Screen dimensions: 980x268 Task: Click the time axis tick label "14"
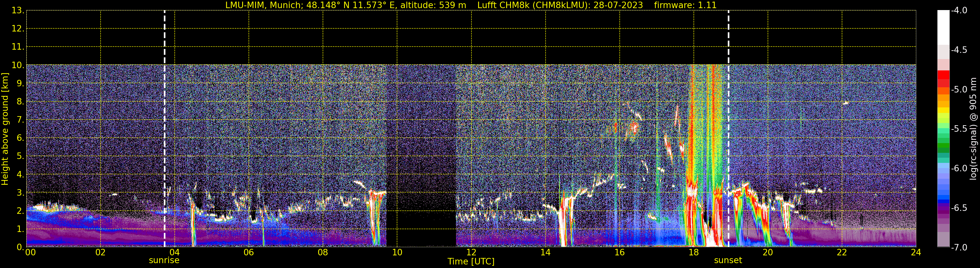click(545, 252)
